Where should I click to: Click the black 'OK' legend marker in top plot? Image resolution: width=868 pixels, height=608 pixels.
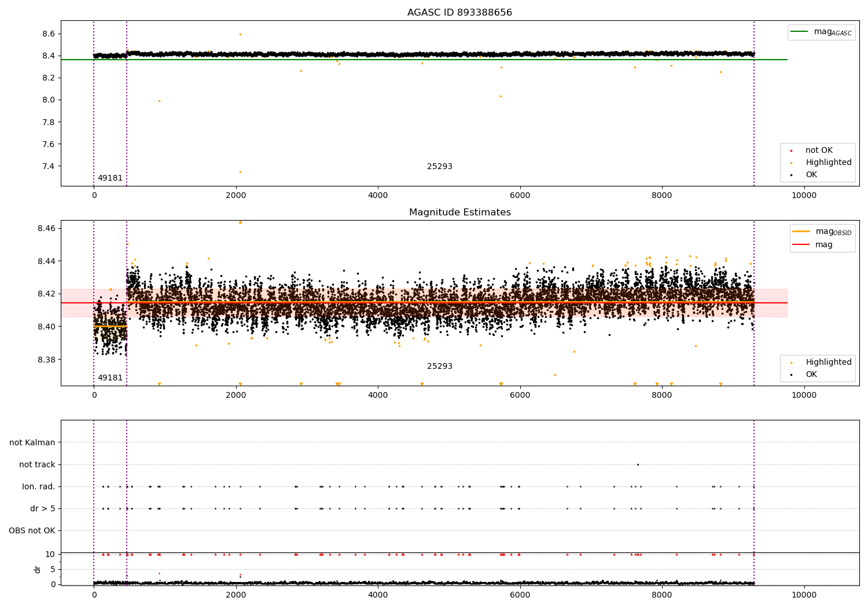(x=792, y=175)
